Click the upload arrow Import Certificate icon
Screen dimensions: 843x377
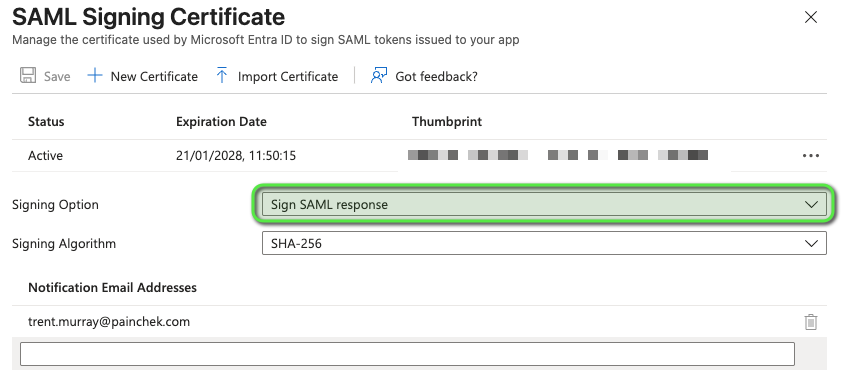point(222,76)
